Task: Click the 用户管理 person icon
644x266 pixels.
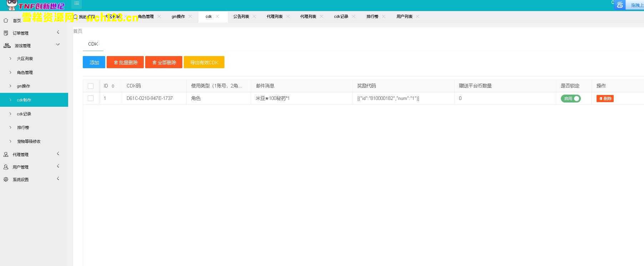Action: click(x=6, y=167)
